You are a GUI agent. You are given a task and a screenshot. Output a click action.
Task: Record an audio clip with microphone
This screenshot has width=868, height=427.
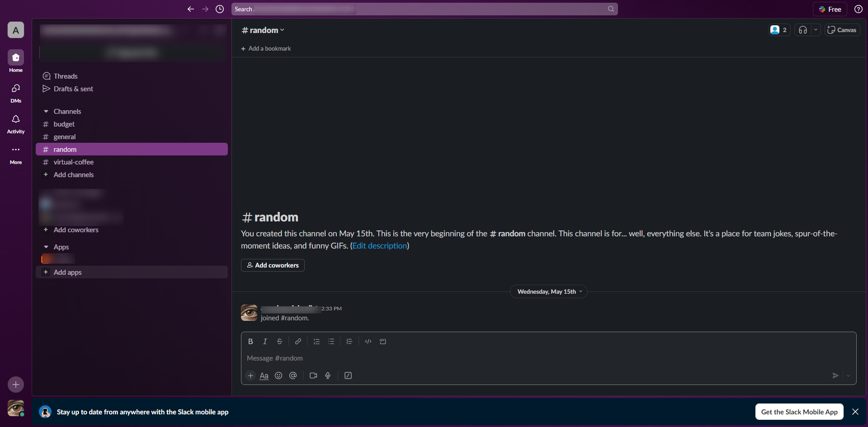[x=328, y=375]
